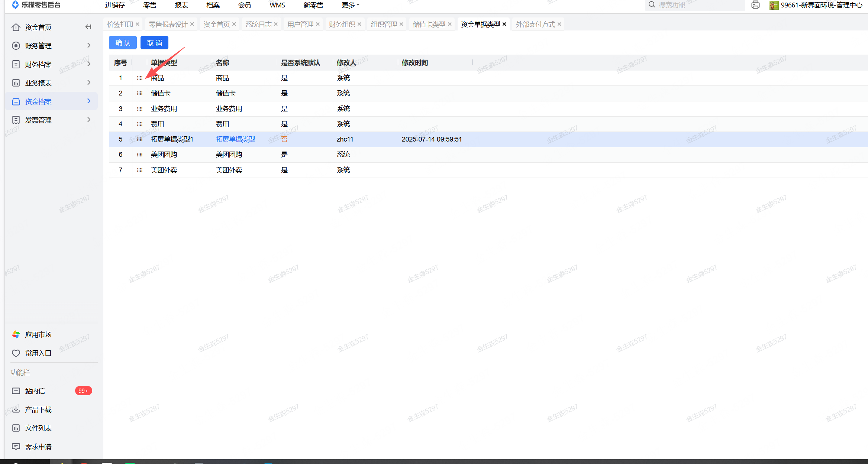Viewport: 868px width, 464px height.
Task: Open 应用市场 from the sidebar
Action: click(x=38, y=334)
